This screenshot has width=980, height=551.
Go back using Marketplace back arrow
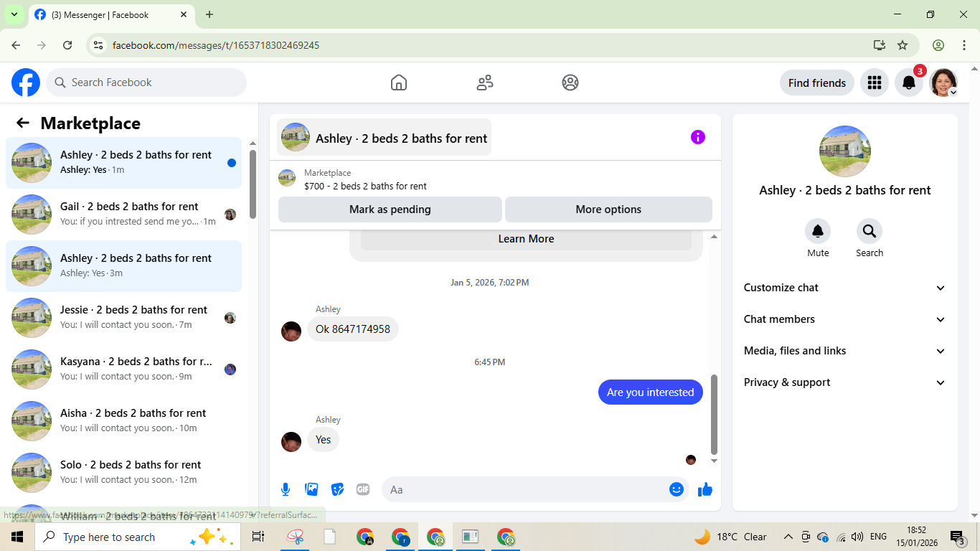pos(23,123)
